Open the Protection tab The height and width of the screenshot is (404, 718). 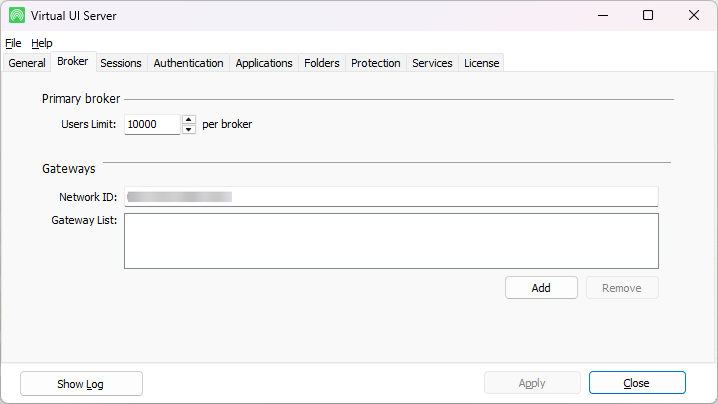click(x=376, y=63)
